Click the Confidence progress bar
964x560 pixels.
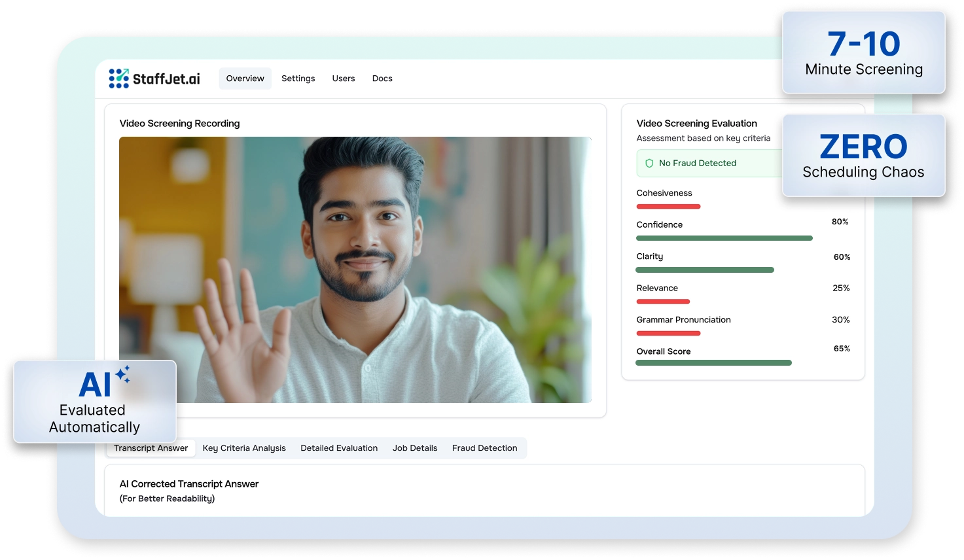724,238
